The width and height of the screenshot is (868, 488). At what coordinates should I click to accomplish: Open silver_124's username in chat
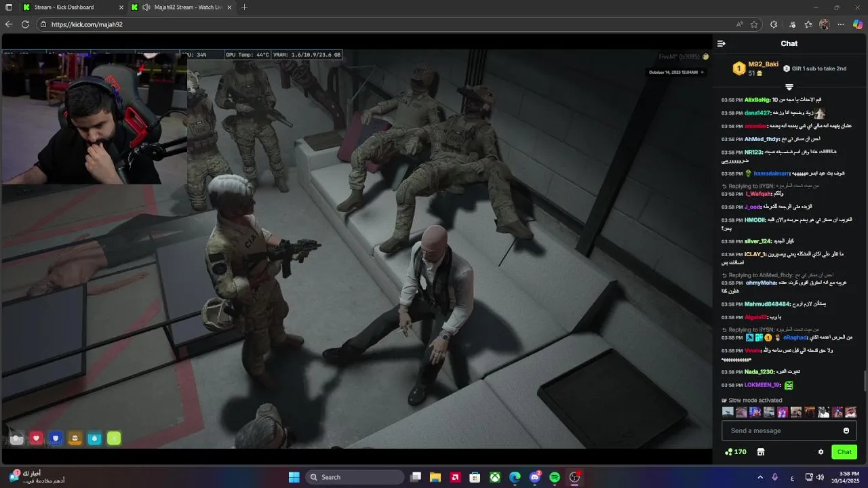tap(758, 241)
